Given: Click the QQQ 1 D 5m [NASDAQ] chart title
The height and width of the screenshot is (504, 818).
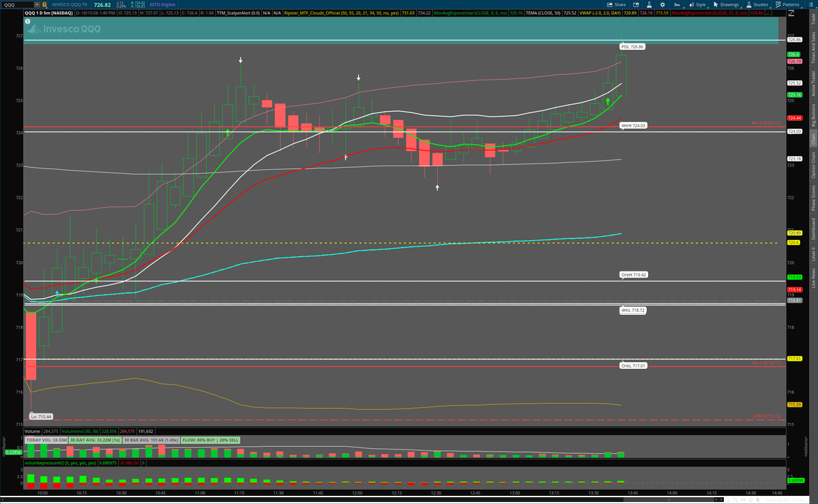Looking at the screenshot, I should pos(48,13).
